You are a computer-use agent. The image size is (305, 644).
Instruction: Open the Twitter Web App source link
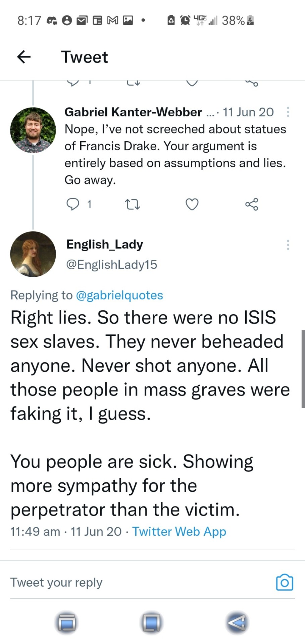[179, 532]
